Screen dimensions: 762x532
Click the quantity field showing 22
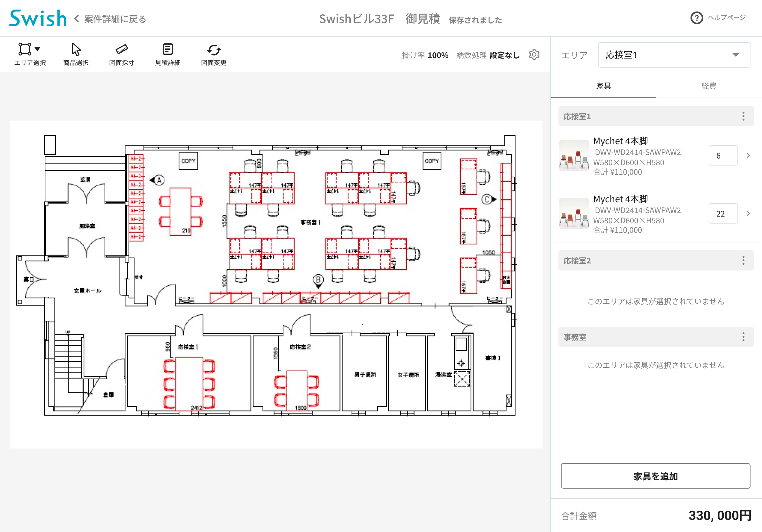[x=723, y=214]
